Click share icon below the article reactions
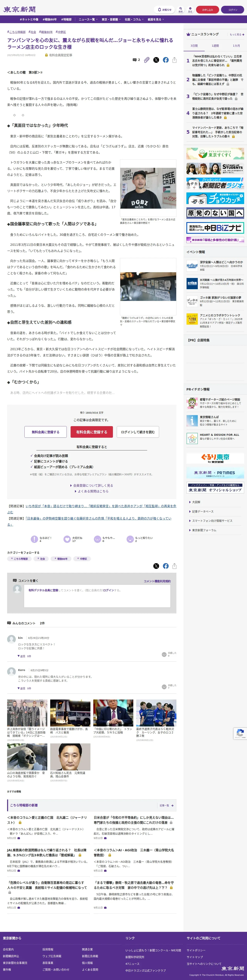The image size is (247, 980). click(174, 566)
